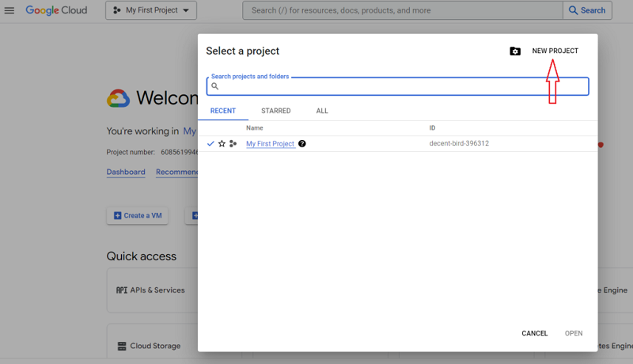Star the My First Project row

tap(222, 144)
